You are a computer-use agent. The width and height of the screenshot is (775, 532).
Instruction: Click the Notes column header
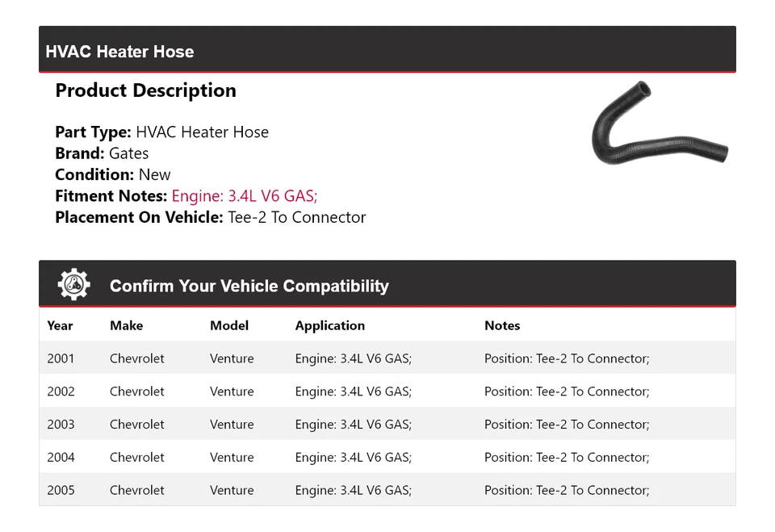pos(502,326)
